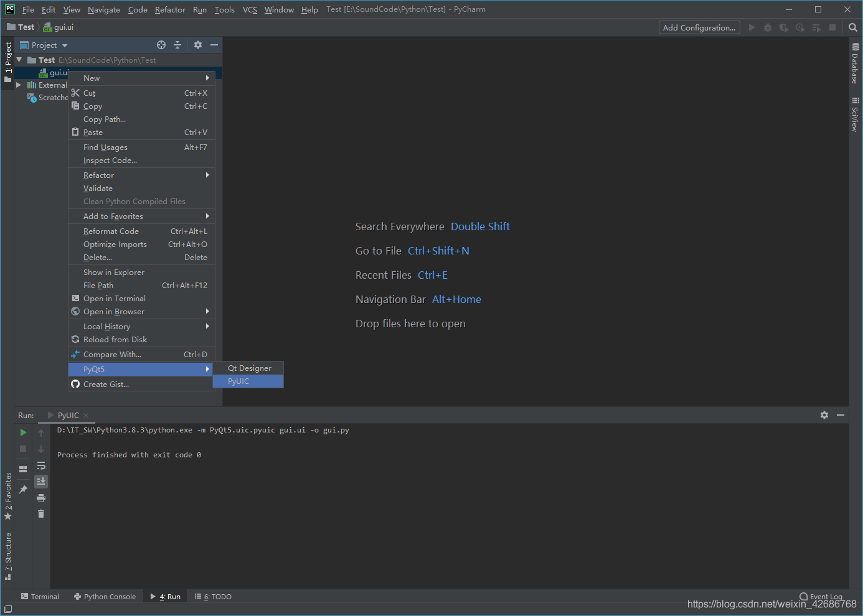Open the 7: Structure side tab
Image resolution: width=863 pixels, height=616 pixels.
[8, 556]
